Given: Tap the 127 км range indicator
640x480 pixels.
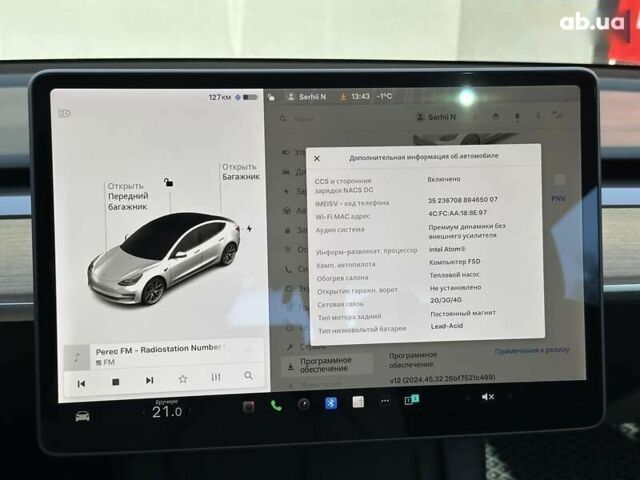Looking at the screenshot, I should point(220,98).
